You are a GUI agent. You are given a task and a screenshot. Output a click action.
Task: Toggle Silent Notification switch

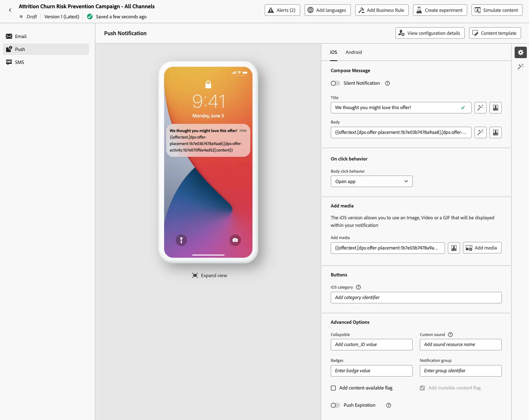click(335, 83)
